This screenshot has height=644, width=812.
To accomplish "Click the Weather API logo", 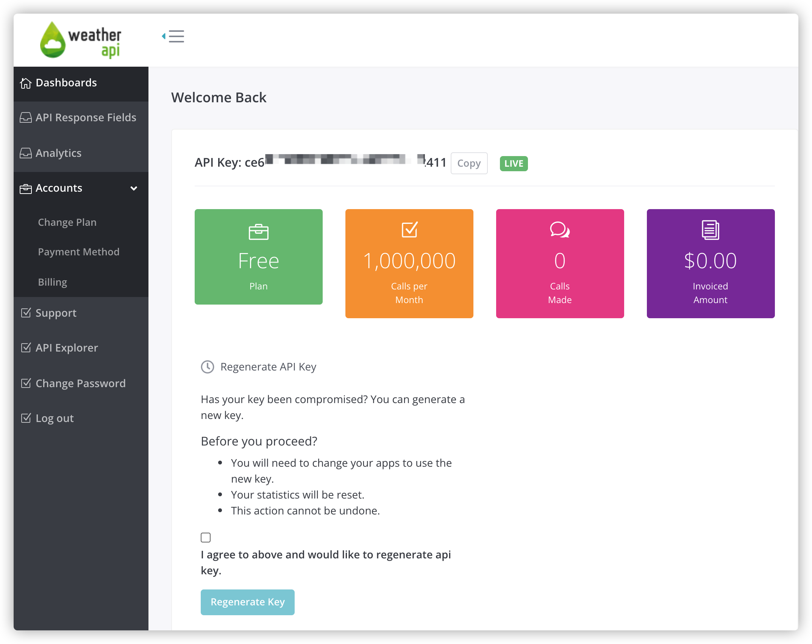I will [x=81, y=40].
